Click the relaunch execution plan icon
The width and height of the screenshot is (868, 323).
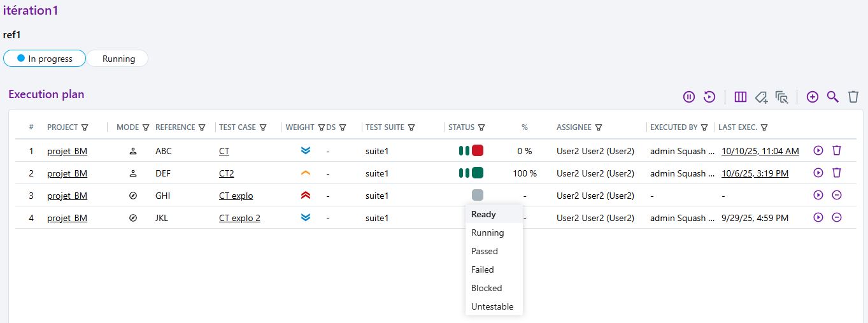tap(709, 97)
